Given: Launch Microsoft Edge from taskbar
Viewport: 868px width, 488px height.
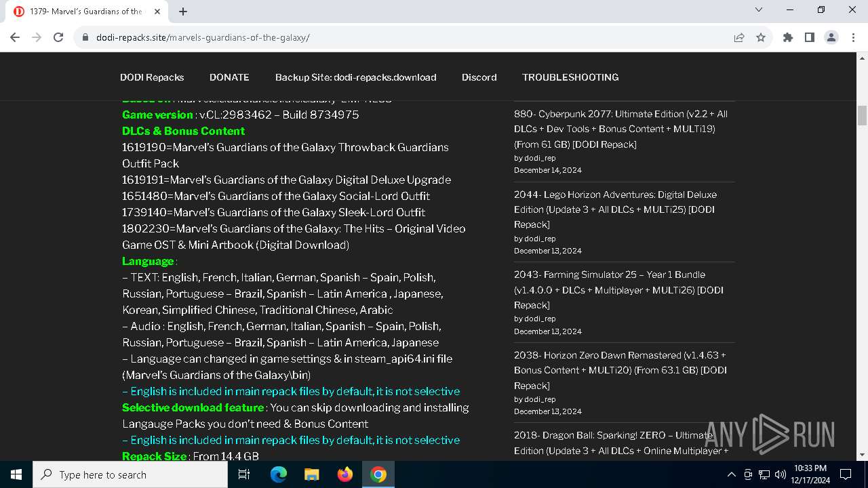Looking at the screenshot, I should pyautogui.click(x=279, y=474).
